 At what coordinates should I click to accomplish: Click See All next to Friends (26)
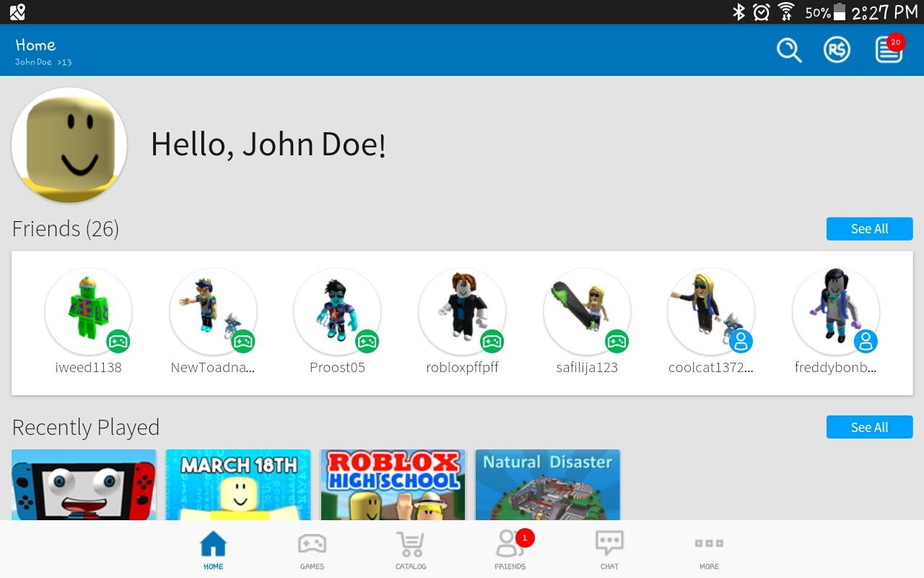(x=869, y=229)
